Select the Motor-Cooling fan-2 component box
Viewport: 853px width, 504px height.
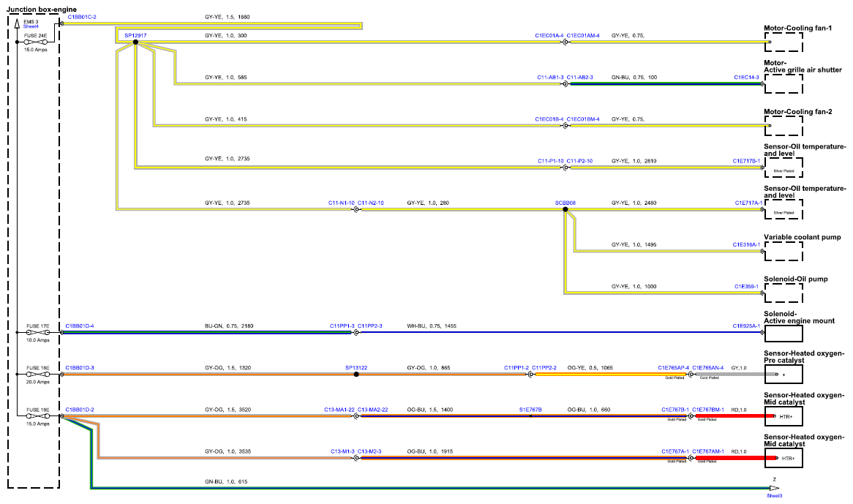(784, 126)
